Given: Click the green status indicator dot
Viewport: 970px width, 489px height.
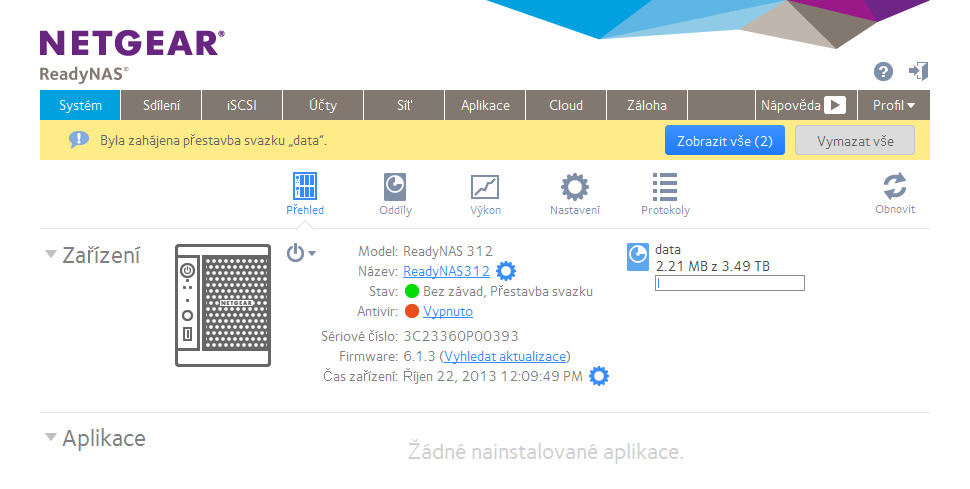Looking at the screenshot, I should point(411,291).
